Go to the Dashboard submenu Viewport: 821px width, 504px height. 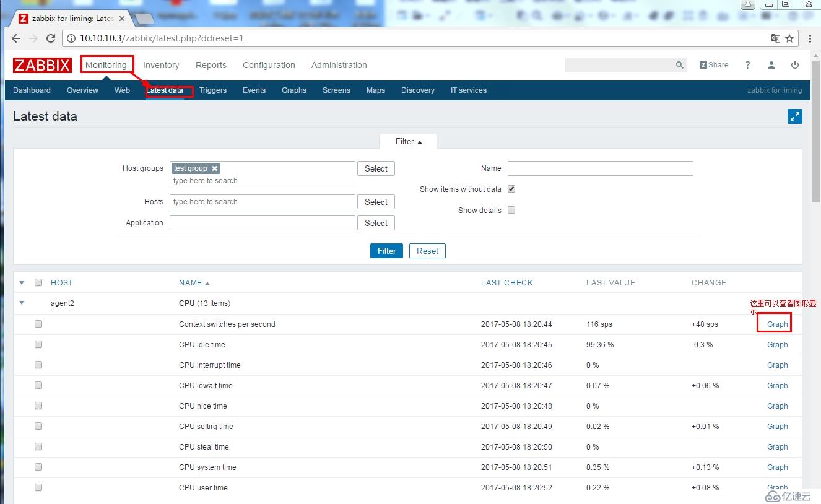coord(32,90)
